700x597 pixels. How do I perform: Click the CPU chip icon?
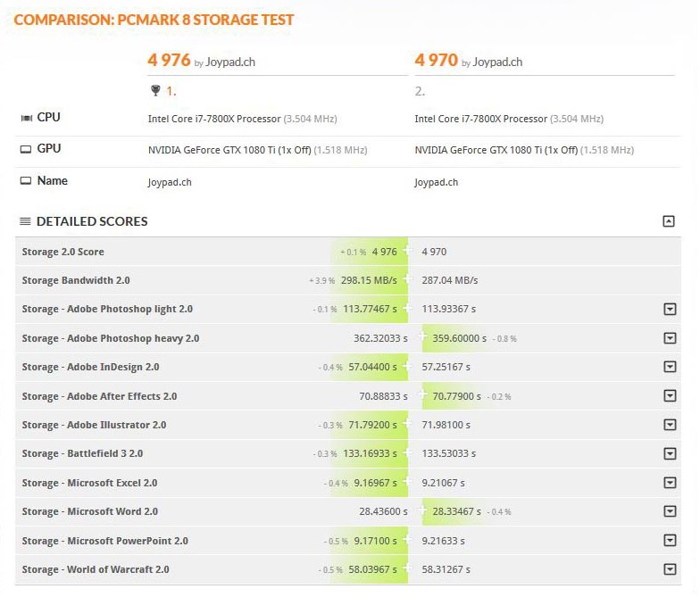27,118
